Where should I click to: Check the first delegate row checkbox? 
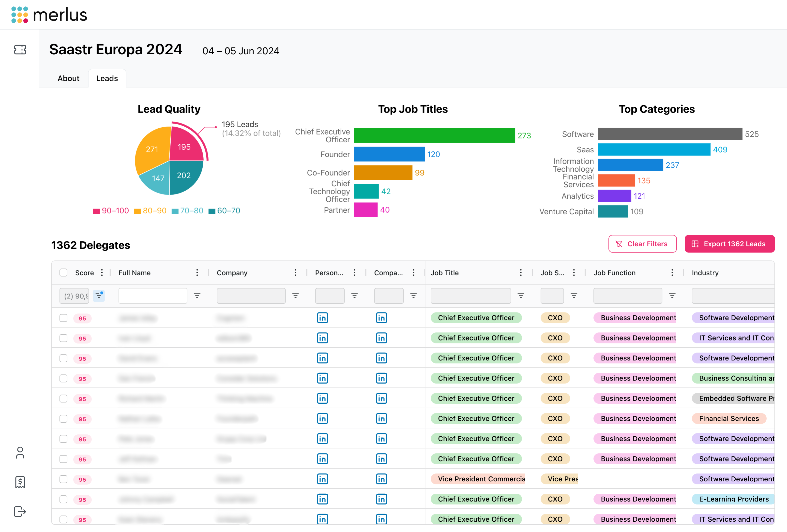[63, 318]
